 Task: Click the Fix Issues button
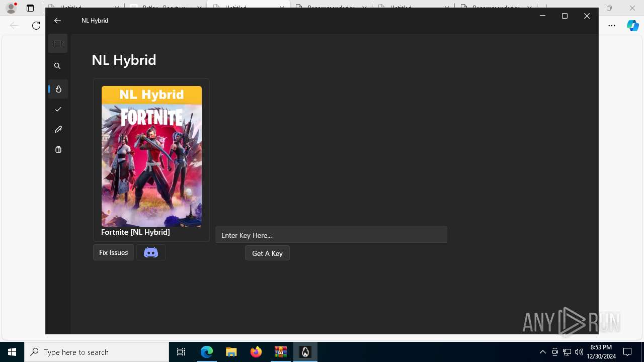(113, 252)
